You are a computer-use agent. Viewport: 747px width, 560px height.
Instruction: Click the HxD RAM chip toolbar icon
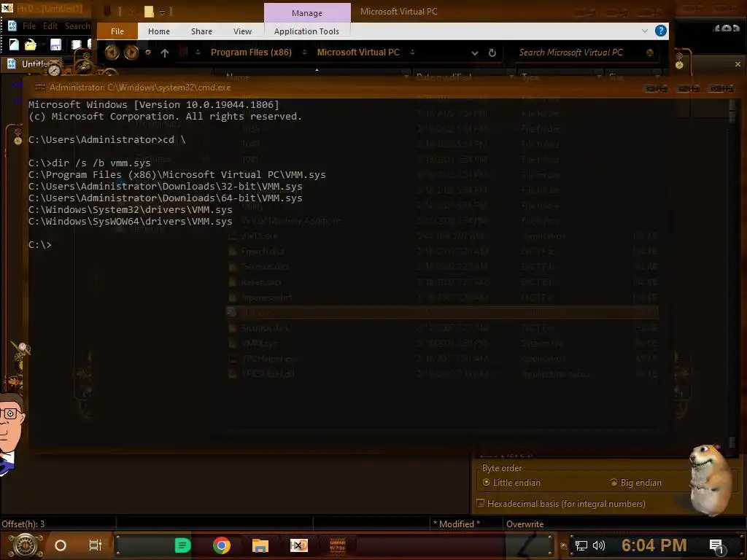[76, 44]
